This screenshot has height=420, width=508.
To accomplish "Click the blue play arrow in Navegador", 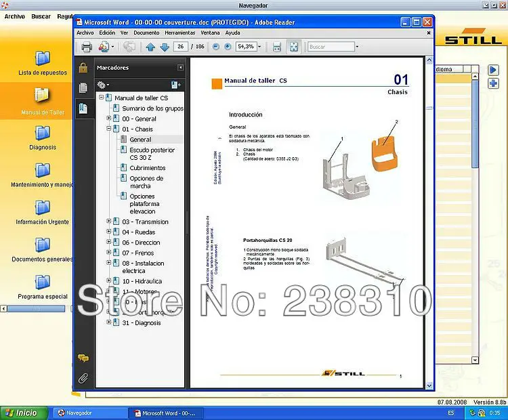I will click(x=493, y=70).
